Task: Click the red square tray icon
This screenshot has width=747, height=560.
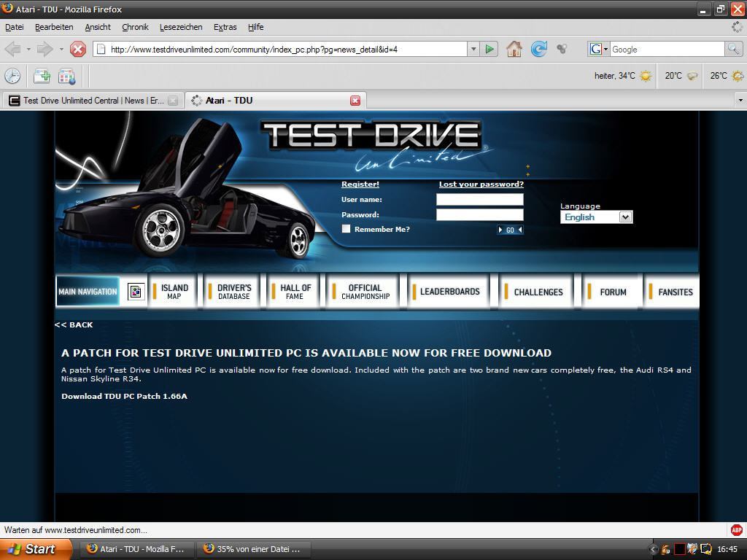Action: click(x=679, y=549)
